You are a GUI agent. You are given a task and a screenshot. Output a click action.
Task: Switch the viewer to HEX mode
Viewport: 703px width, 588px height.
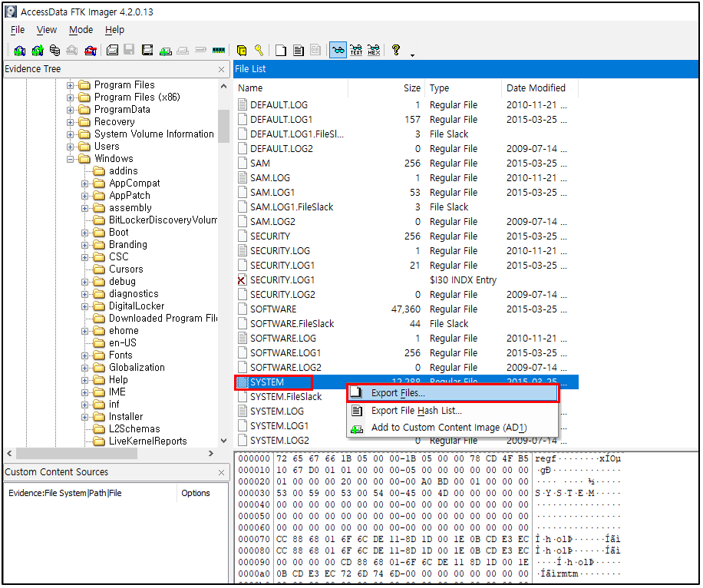374,50
